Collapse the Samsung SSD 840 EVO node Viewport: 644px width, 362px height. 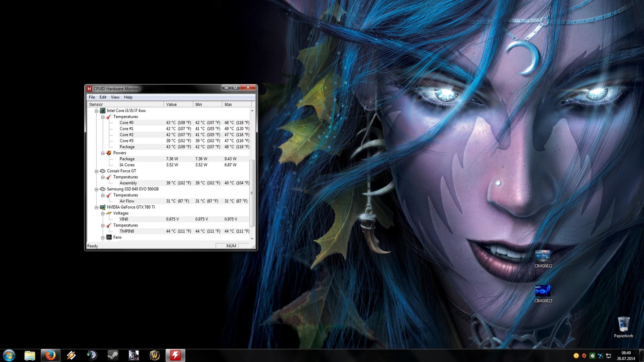pos(97,189)
